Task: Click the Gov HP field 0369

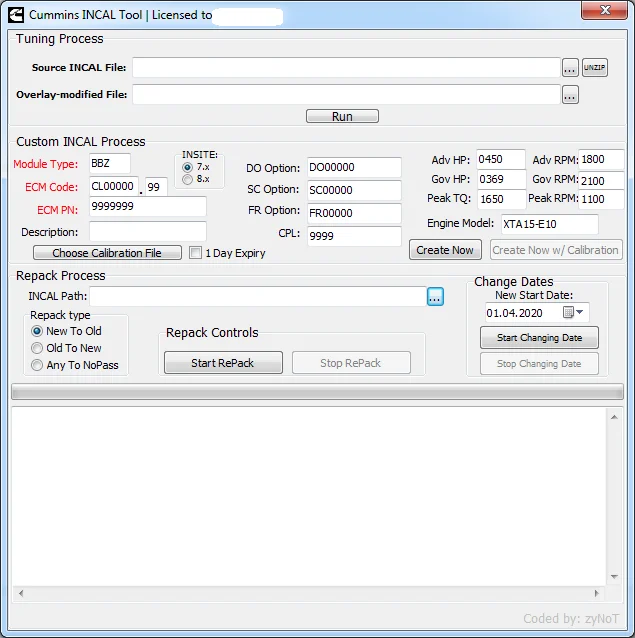Action: point(501,179)
